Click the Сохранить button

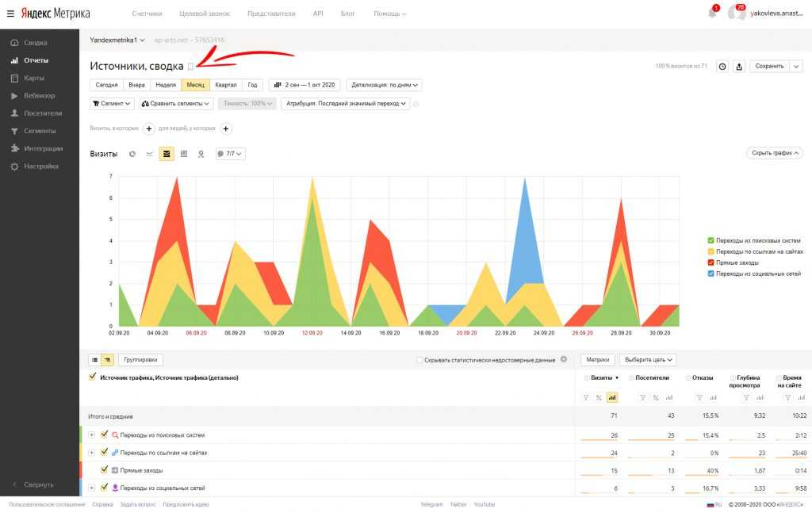click(x=769, y=67)
